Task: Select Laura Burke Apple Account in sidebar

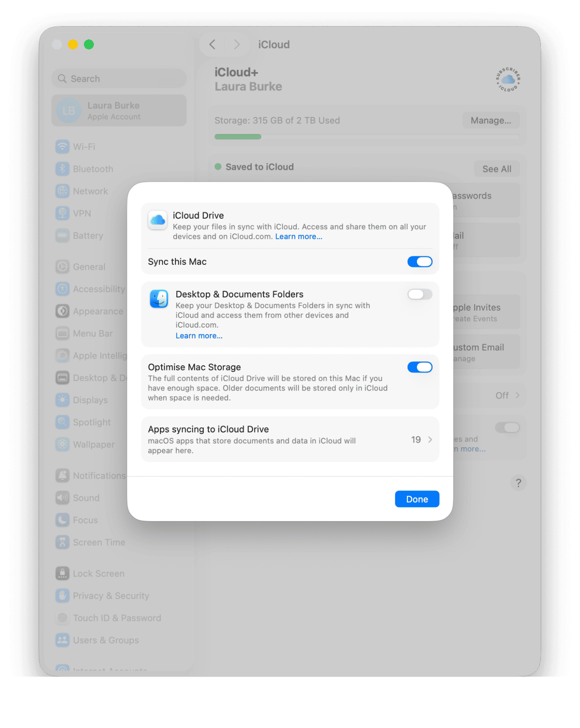Action: tap(119, 111)
